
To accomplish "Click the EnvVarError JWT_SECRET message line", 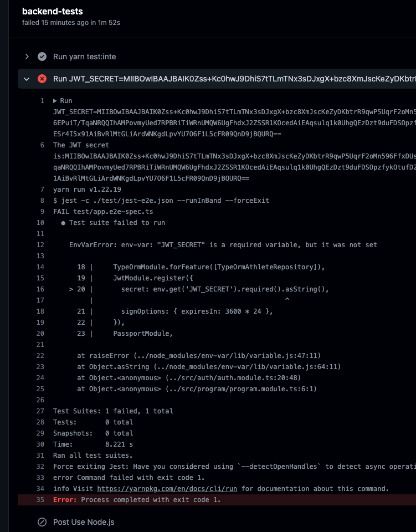I will coord(223,245).
